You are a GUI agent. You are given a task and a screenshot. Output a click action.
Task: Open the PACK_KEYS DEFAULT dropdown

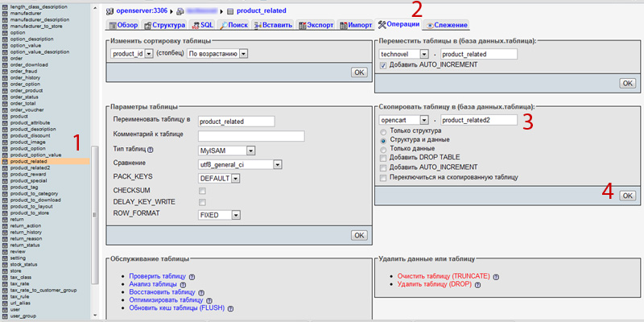pyautogui.click(x=219, y=179)
